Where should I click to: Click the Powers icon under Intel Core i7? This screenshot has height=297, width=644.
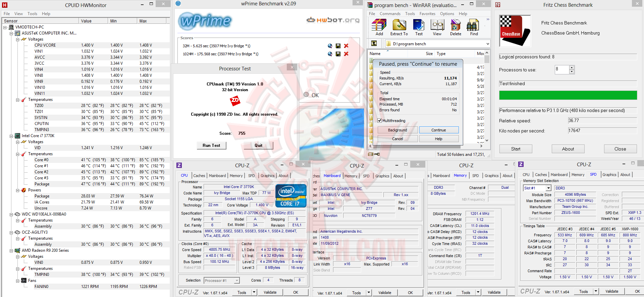[x=24, y=190]
